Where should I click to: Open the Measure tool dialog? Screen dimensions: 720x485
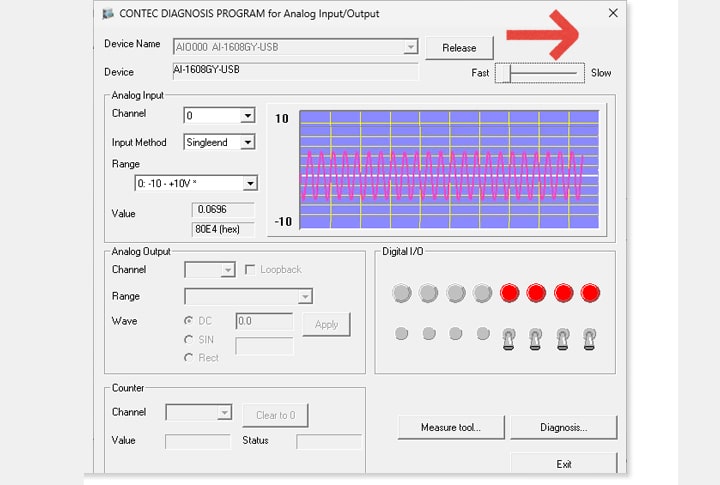tap(450, 427)
